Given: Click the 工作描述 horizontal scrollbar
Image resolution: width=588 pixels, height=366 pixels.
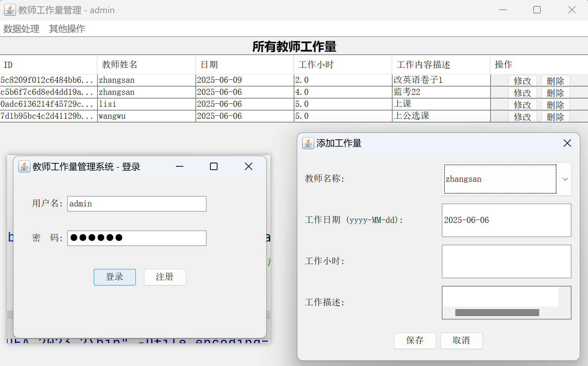Looking at the screenshot, I should pyautogui.click(x=497, y=313).
